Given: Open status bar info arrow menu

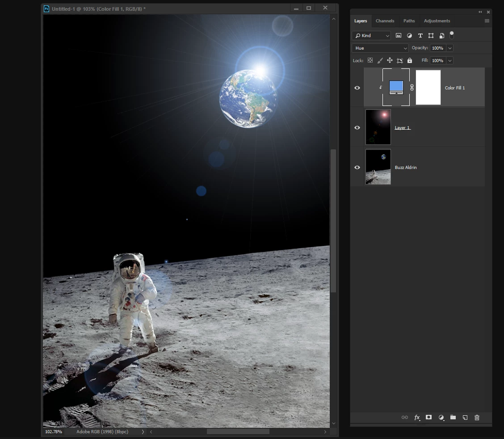Looking at the screenshot, I should point(143,431).
